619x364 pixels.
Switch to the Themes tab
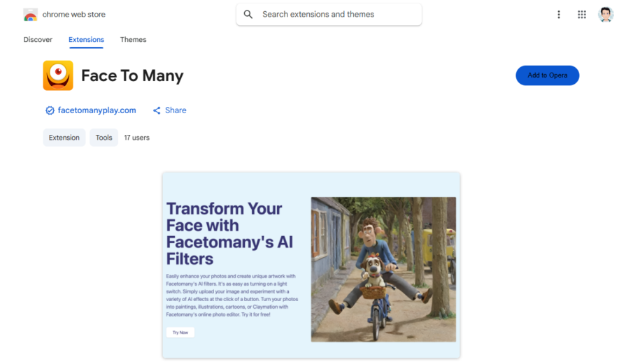coord(133,39)
